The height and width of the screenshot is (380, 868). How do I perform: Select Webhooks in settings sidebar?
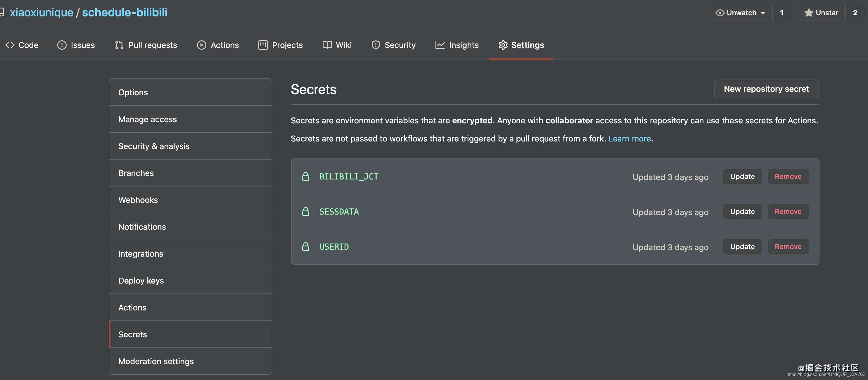[138, 200]
